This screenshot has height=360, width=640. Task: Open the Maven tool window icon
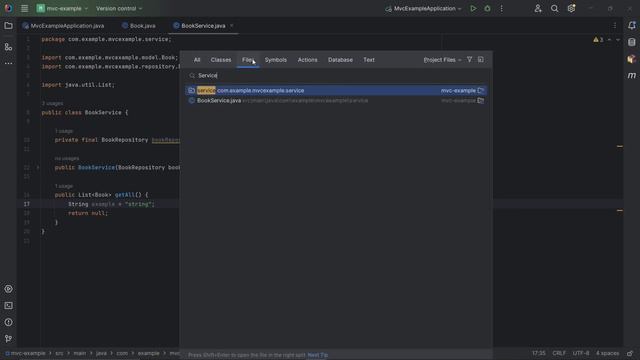(x=632, y=76)
